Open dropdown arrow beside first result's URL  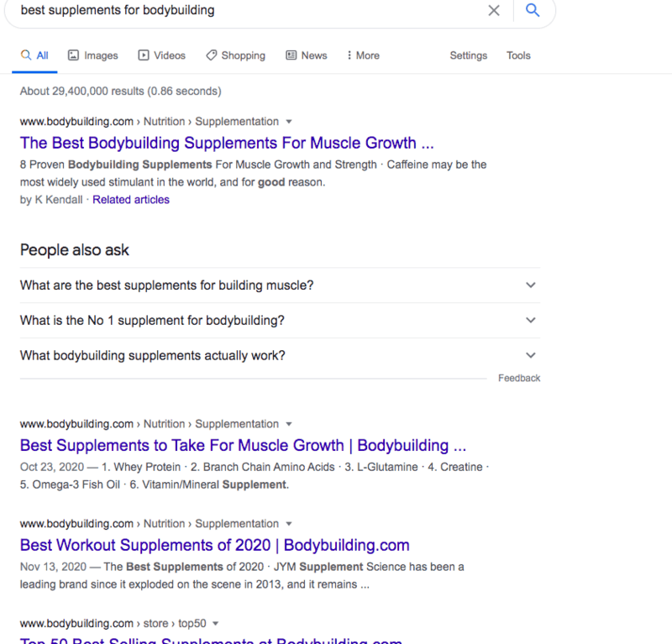pyautogui.click(x=289, y=122)
